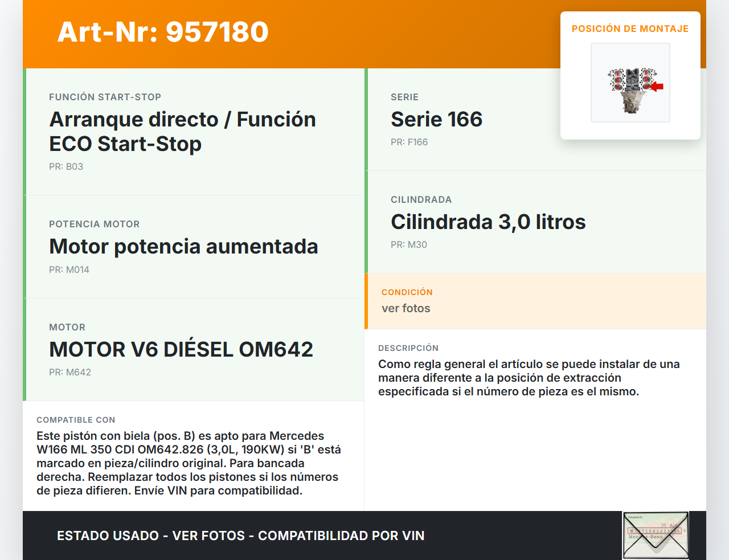Viewport: 729px width, 560px height.
Task: Click Motor potencia aumentada text
Action: coord(183,246)
